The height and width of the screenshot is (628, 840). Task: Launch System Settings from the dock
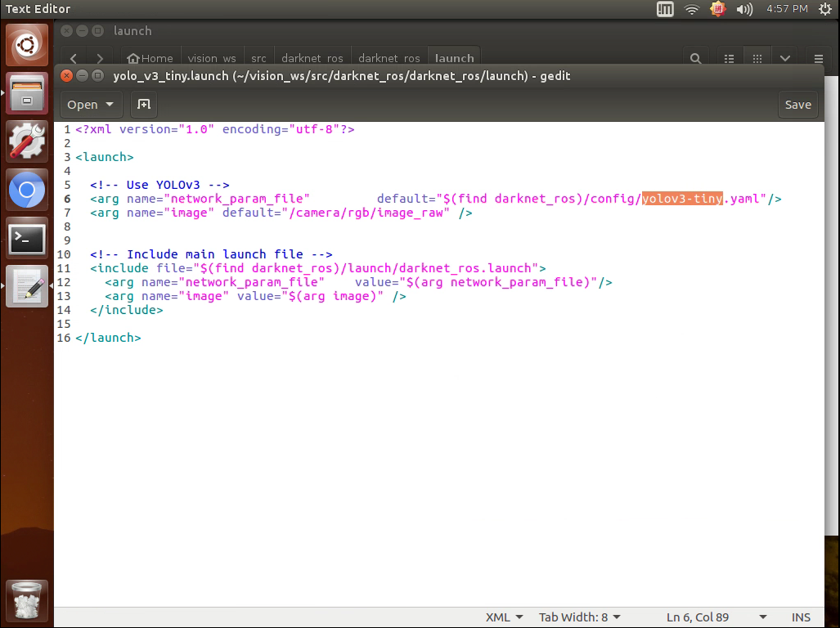(x=27, y=141)
